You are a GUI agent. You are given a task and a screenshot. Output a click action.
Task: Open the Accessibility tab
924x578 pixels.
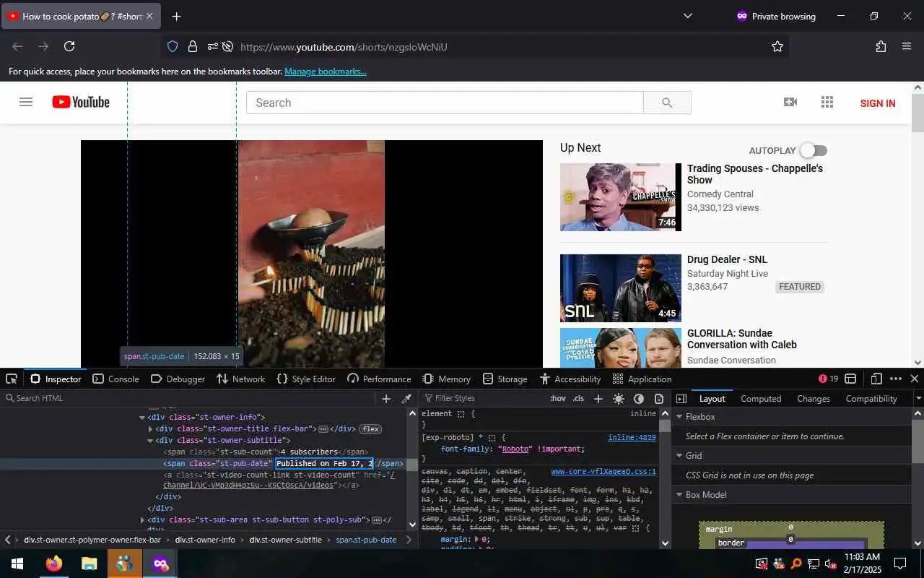[x=570, y=379]
